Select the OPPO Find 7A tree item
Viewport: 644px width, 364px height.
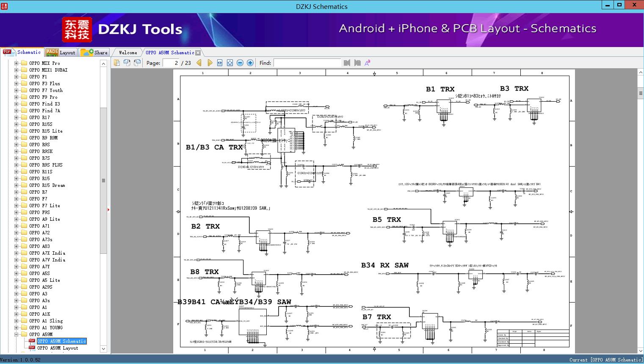tap(45, 111)
